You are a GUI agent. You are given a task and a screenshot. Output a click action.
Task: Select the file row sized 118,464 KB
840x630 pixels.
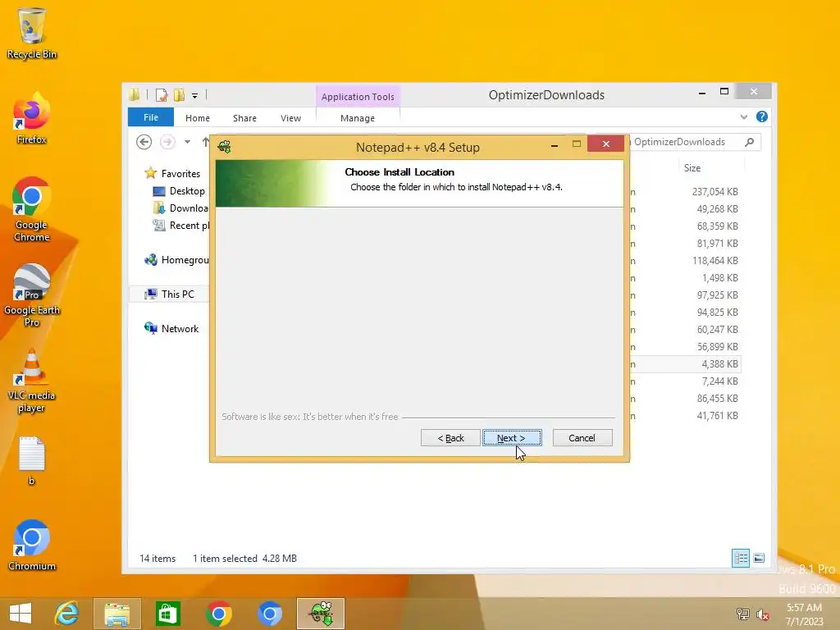(686, 260)
